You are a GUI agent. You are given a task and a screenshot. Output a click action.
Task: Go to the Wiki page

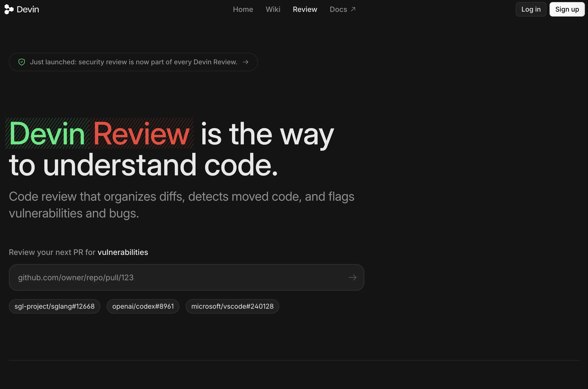(273, 9)
